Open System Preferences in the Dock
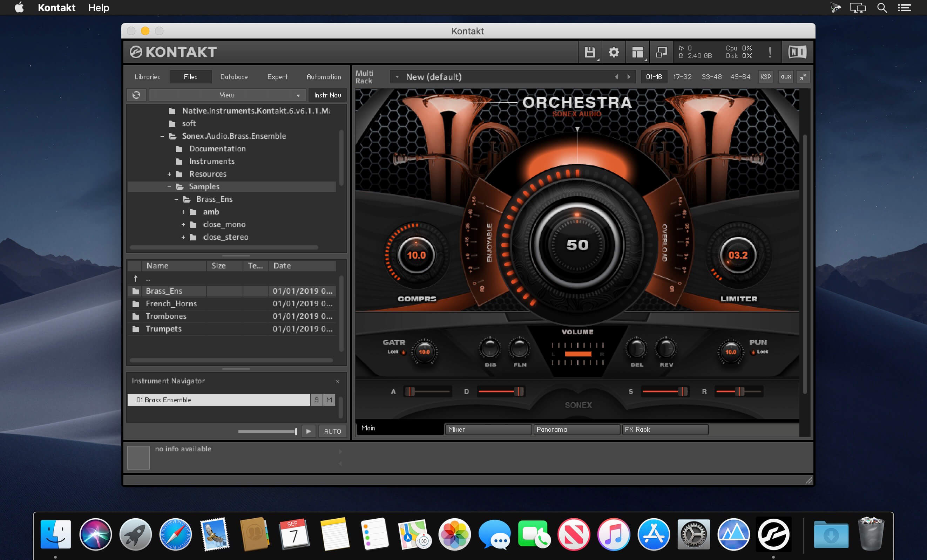This screenshot has height=560, width=927. coord(693,534)
